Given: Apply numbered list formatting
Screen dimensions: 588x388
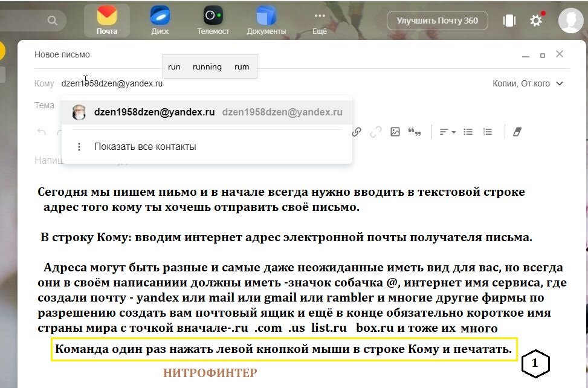Looking at the screenshot, I should pos(488,132).
